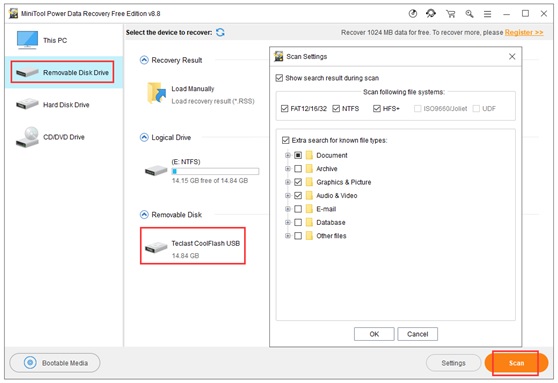Expand the Document tree node
Screen dimensions: 558x383
(x=288, y=155)
